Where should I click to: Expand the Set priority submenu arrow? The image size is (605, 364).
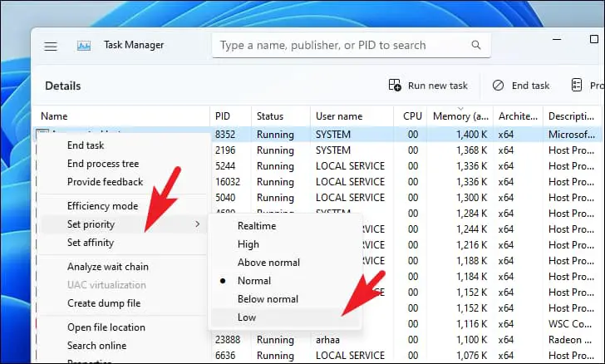point(198,224)
